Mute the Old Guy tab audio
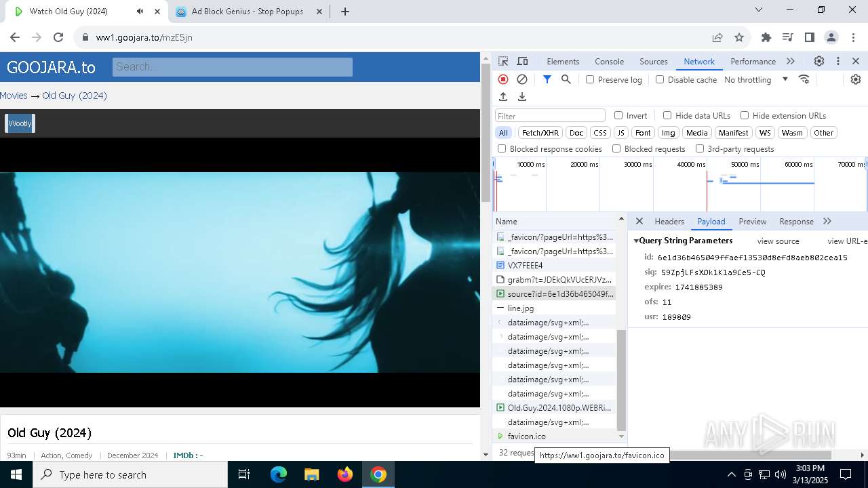Viewport: 868px width, 488px height. (x=140, y=12)
